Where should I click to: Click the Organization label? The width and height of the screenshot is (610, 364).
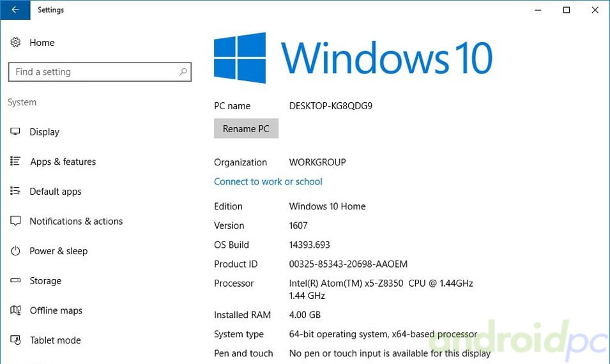point(240,162)
